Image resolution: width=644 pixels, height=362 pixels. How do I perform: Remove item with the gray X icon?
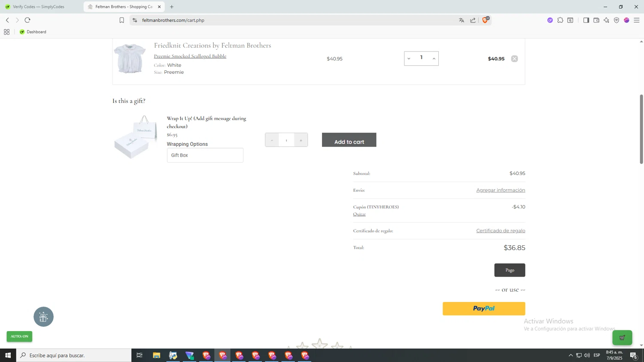(x=514, y=59)
